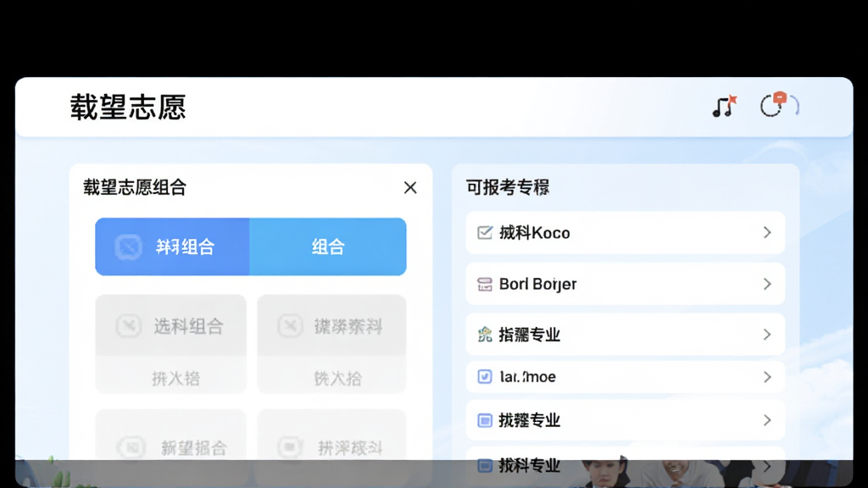Expand the Koco row chevron
This screenshot has height=488, width=868.
tap(767, 233)
